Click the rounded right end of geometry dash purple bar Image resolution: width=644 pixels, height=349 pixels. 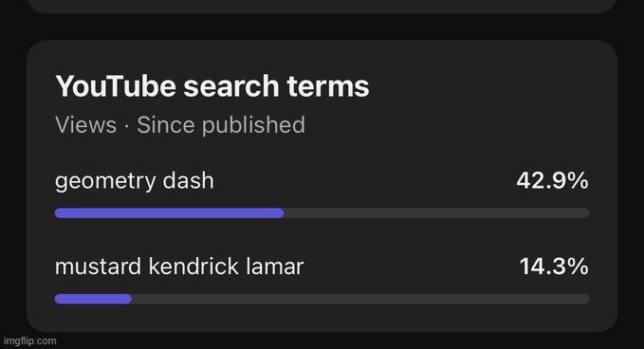click(x=280, y=213)
